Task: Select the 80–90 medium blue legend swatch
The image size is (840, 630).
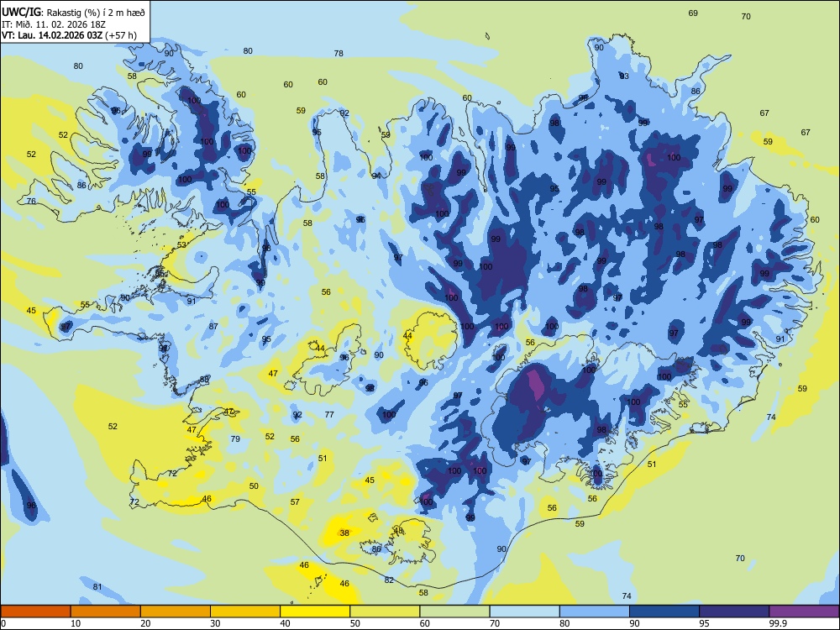Action: click(x=595, y=612)
